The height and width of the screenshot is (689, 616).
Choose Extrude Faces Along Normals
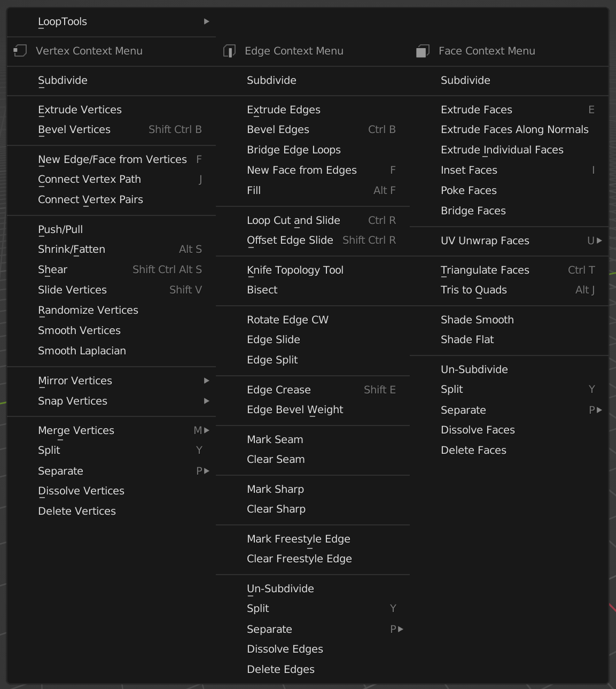pos(514,129)
